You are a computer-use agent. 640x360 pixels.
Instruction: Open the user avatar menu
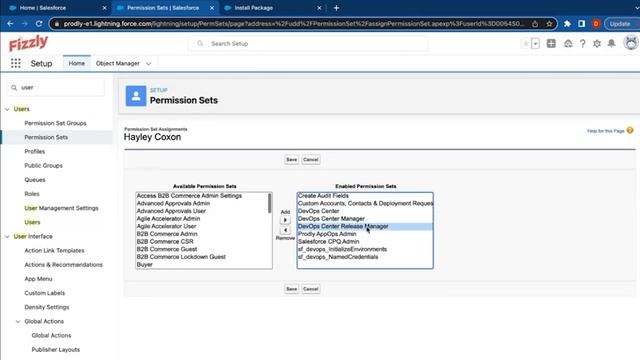(631, 42)
